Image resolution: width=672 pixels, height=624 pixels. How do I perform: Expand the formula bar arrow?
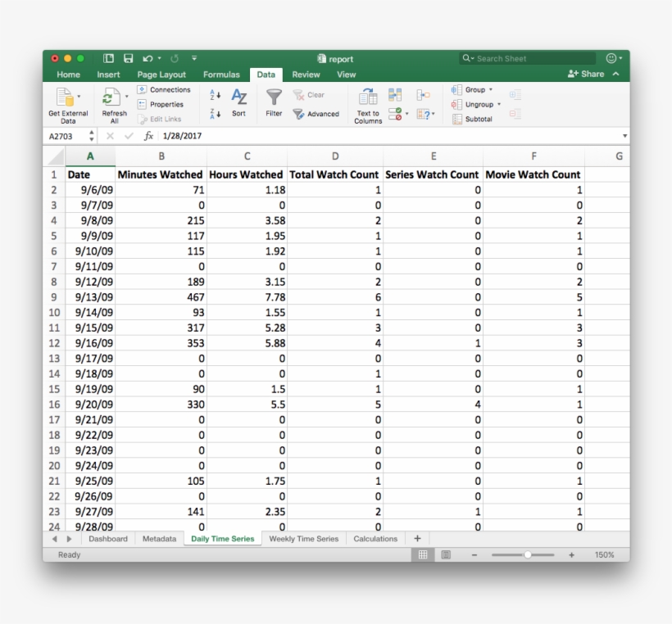coord(624,136)
